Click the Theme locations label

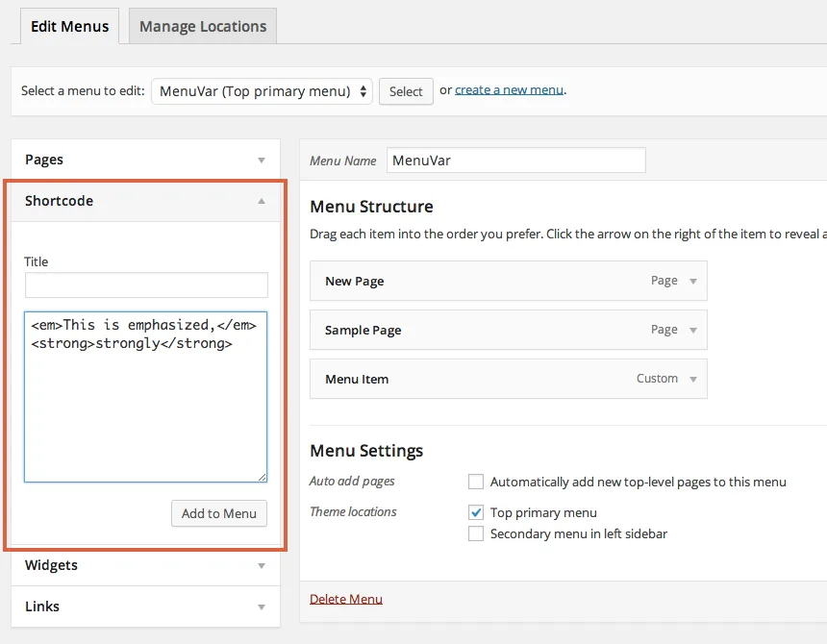click(353, 511)
